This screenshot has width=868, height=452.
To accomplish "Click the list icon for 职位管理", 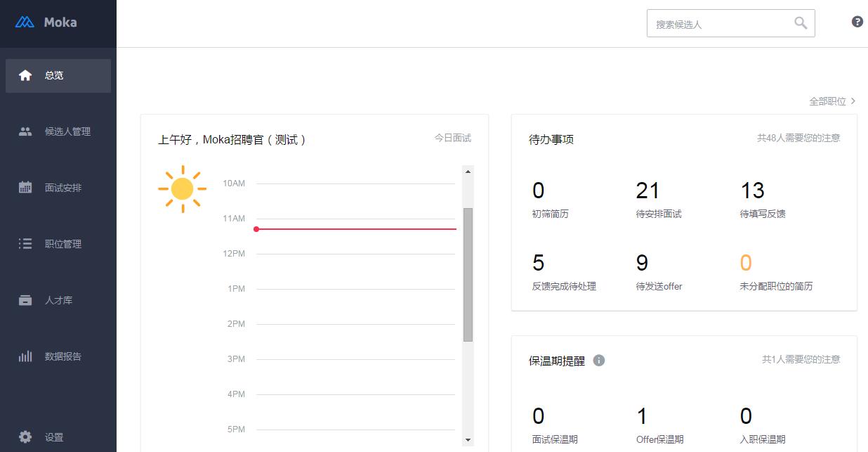I will [x=25, y=244].
